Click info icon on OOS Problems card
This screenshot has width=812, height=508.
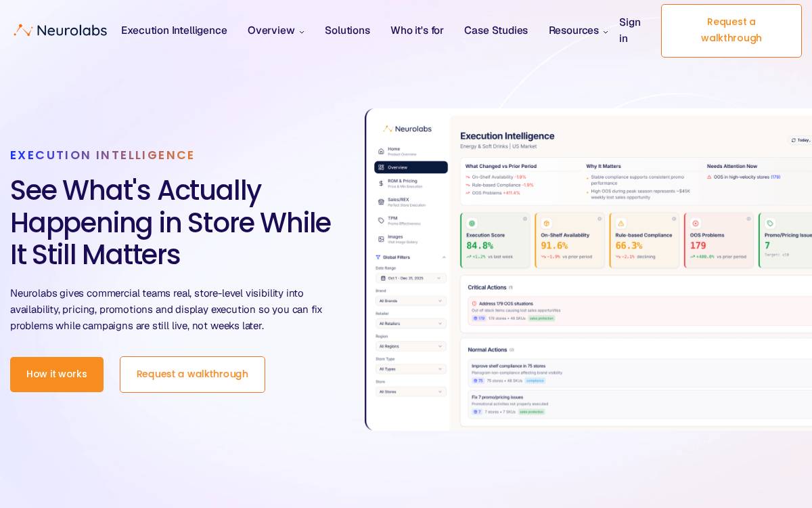[x=748, y=219]
